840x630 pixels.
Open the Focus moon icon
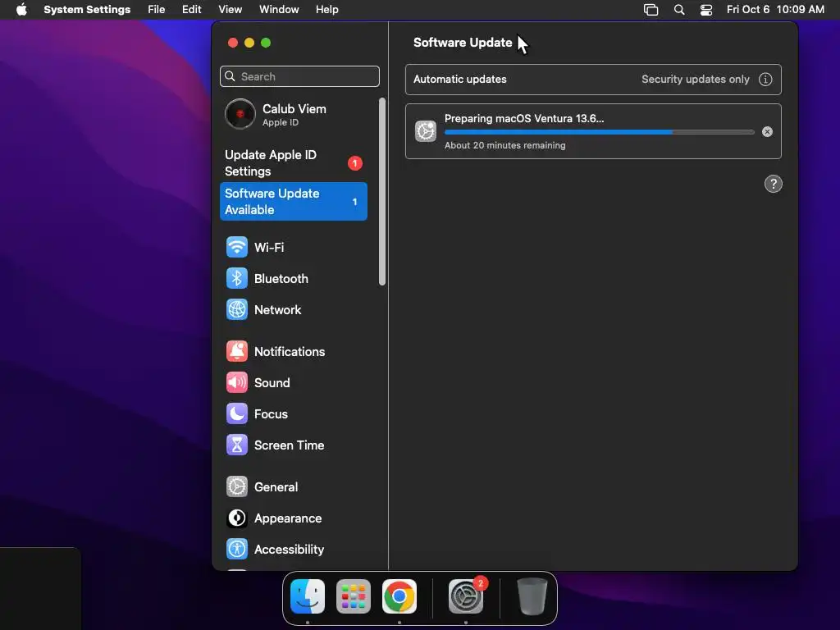click(x=237, y=413)
